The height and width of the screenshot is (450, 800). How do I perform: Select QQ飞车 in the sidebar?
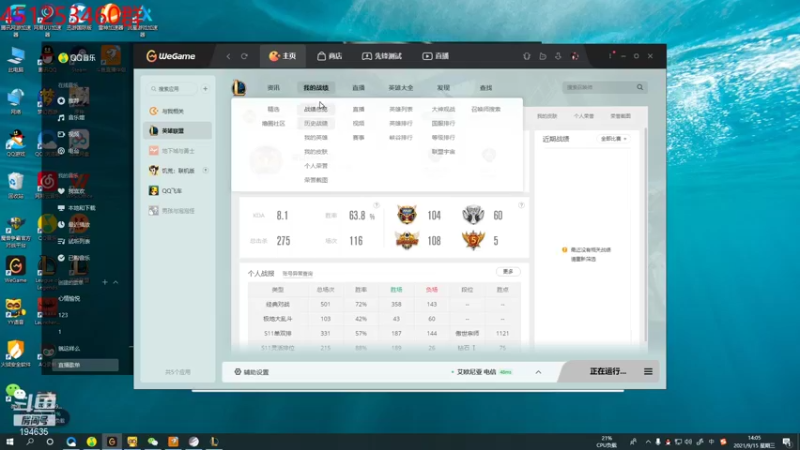coord(177,190)
